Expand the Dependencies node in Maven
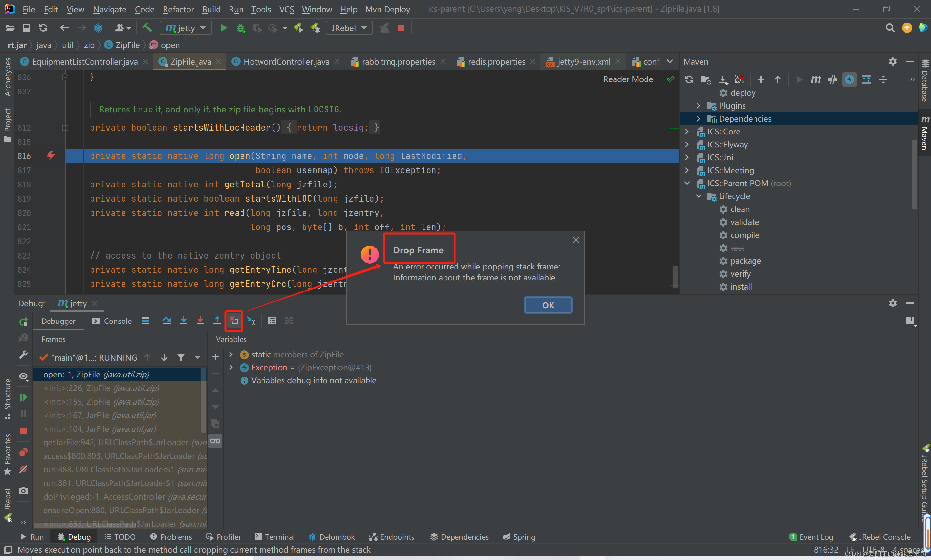The width and height of the screenshot is (931, 560). (x=698, y=119)
